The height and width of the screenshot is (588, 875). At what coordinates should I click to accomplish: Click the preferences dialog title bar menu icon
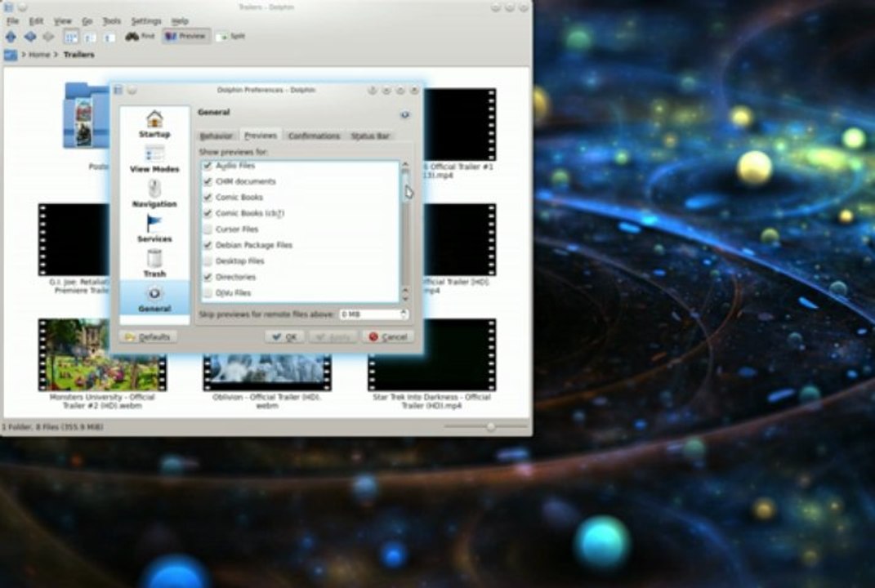pyautogui.click(x=118, y=90)
